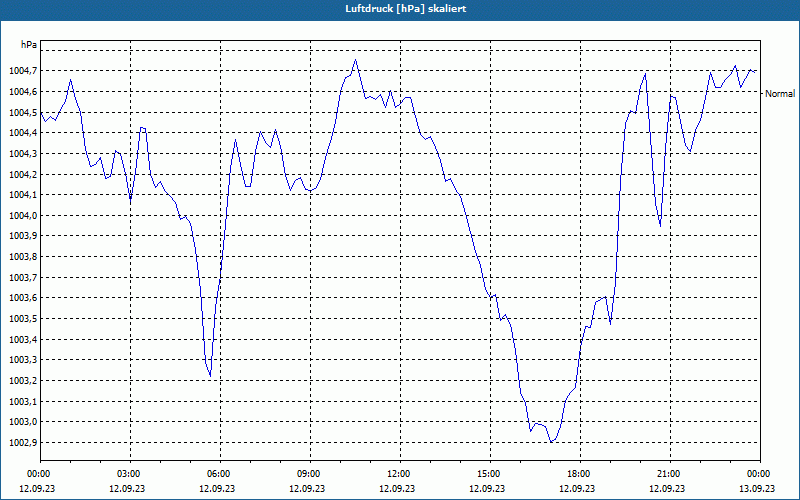Click the 1003,0 y-axis value
The height and width of the screenshot is (500, 800).
23,422
